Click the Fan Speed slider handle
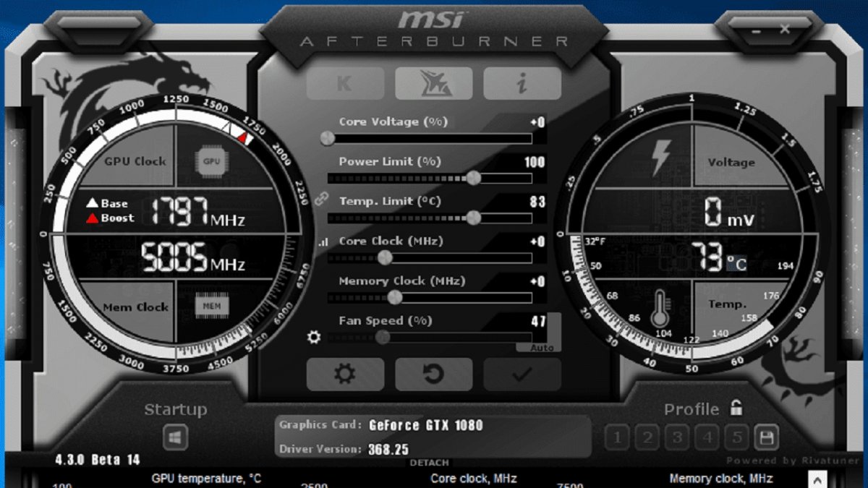868x488 pixels. tap(383, 337)
